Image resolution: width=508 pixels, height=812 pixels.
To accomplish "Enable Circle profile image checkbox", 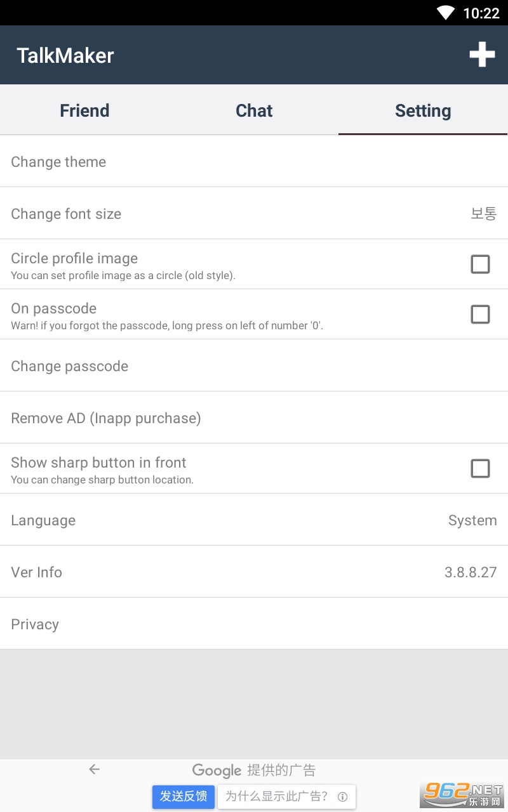I will [x=480, y=264].
